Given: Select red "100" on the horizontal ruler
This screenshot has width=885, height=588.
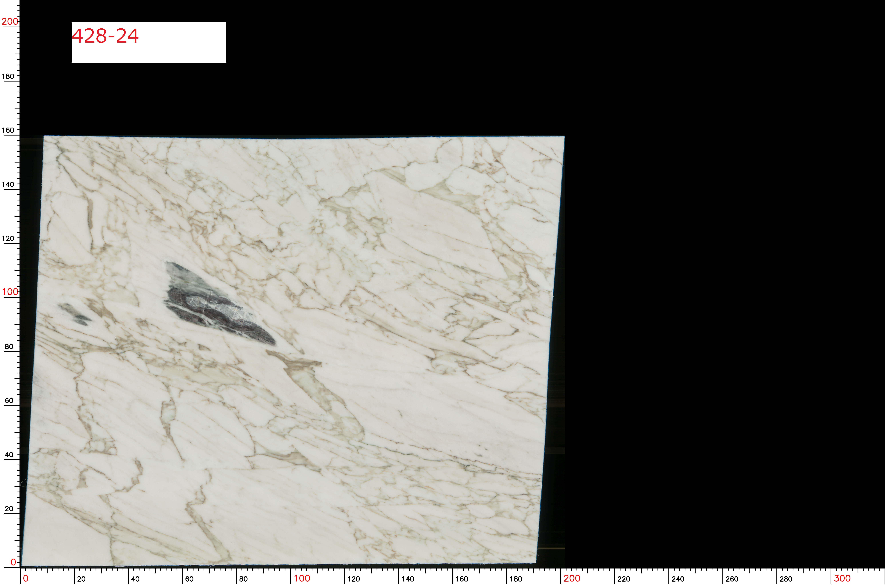Looking at the screenshot, I should tap(302, 578).
